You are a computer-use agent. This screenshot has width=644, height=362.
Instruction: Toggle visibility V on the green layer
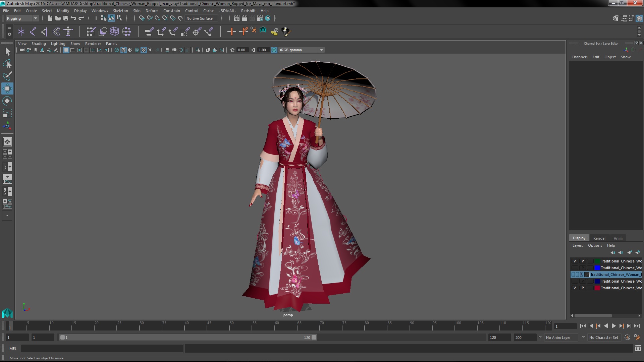575,261
